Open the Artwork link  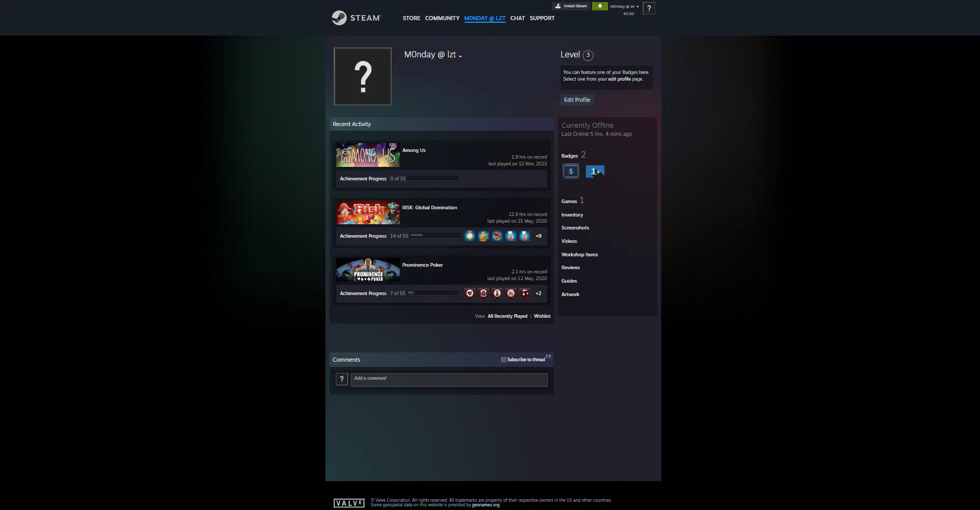(570, 295)
